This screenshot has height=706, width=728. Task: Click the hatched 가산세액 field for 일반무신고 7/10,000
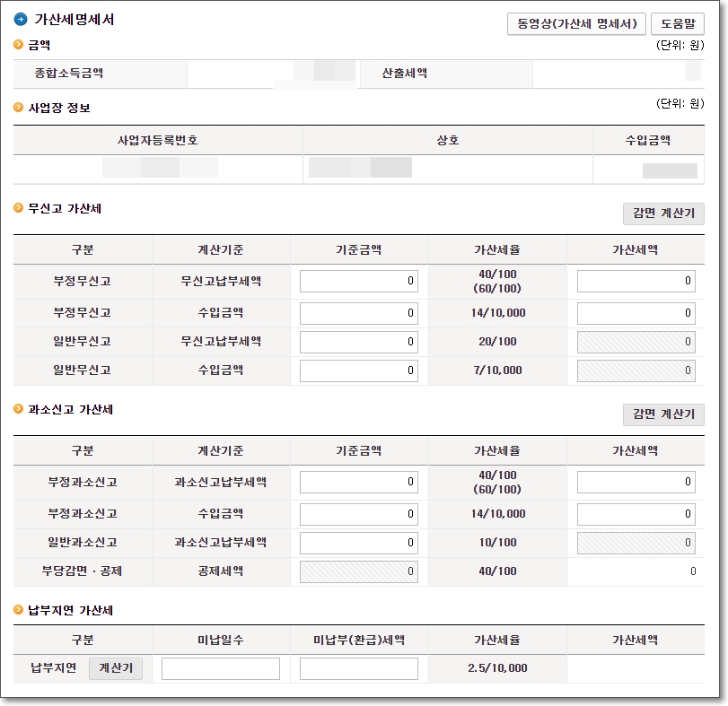(x=636, y=370)
